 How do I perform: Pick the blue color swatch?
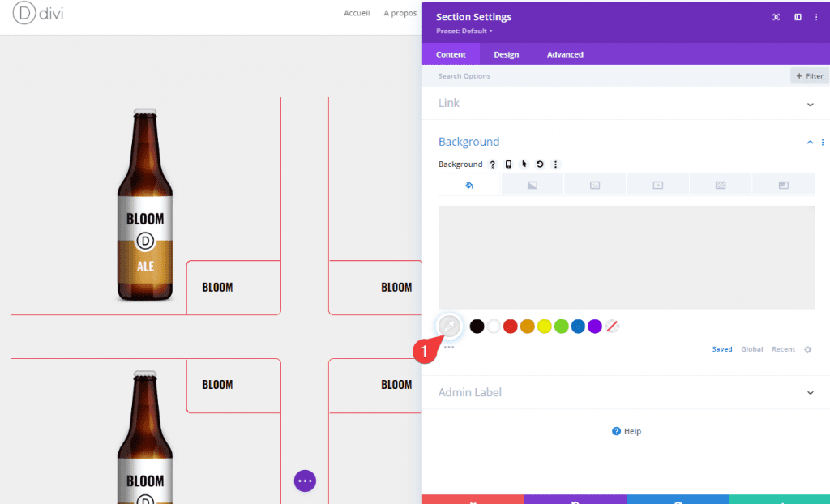pos(578,326)
